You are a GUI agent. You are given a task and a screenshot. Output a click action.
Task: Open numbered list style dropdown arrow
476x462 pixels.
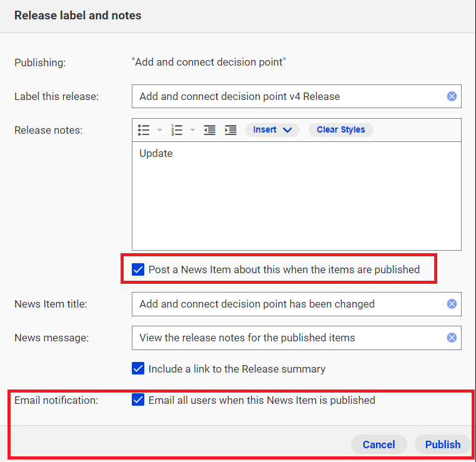pyautogui.click(x=192, y=130)
